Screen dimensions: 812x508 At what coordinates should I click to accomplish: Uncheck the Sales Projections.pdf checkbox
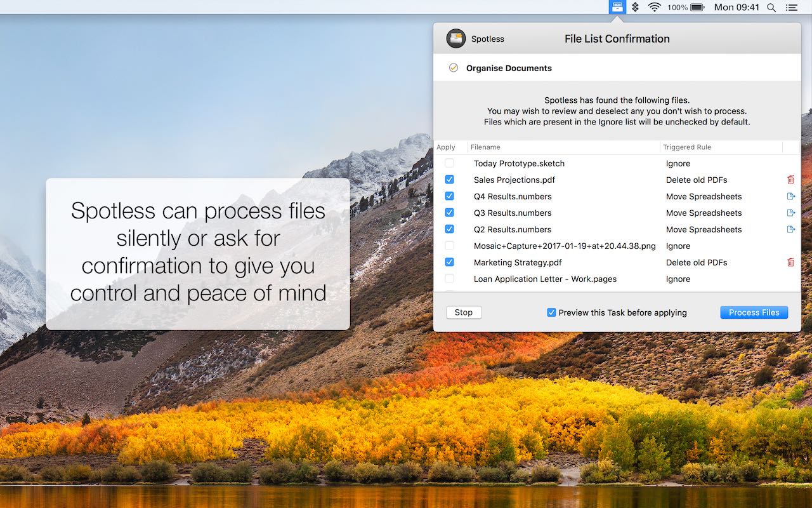[449, 180]
